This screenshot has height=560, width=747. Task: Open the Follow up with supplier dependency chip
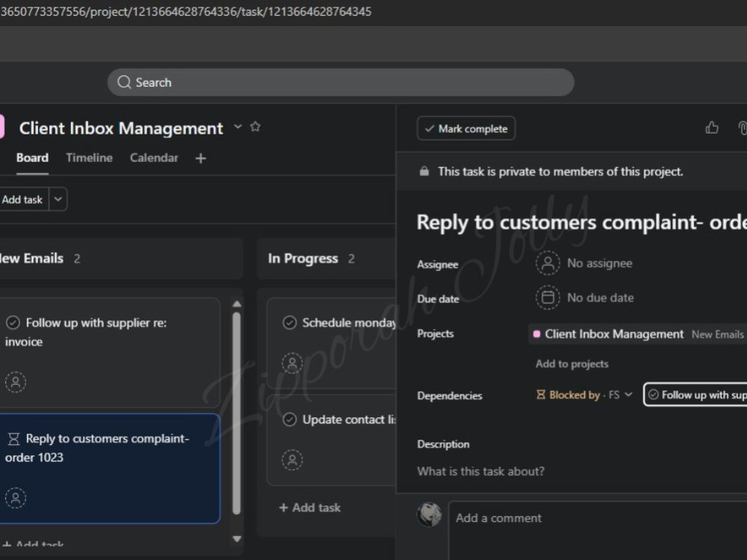point(695,395)
